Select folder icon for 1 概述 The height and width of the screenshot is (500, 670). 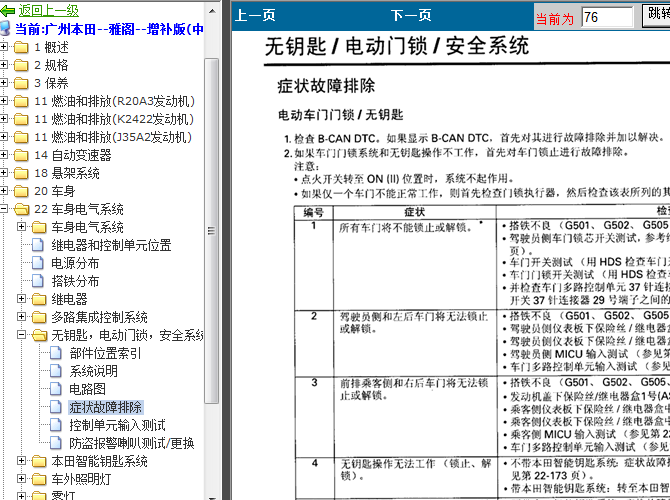pyautogui.click(x=21, y=47)
